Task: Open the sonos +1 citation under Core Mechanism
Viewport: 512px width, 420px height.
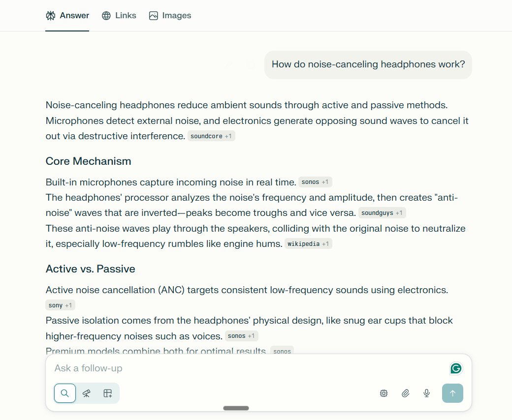Action: [315, 182]
